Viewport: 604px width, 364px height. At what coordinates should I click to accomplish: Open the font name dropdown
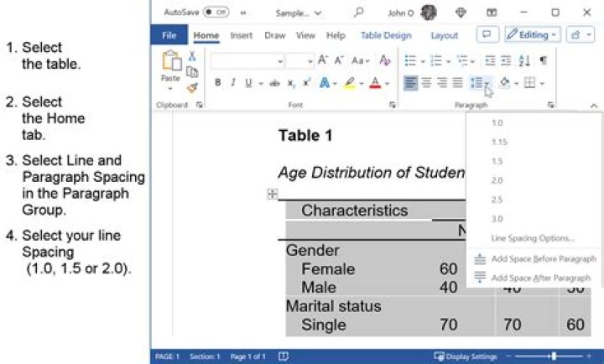coord(280,61)
